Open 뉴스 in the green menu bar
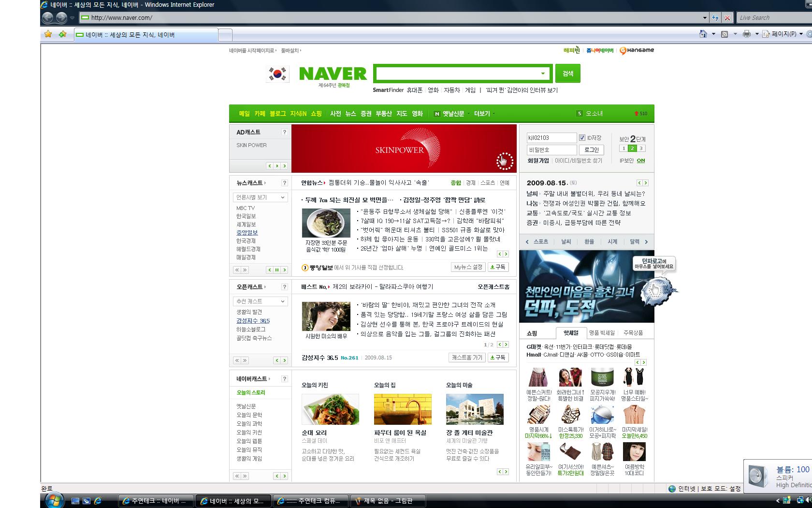812x508 pixels. coord(351,114)
